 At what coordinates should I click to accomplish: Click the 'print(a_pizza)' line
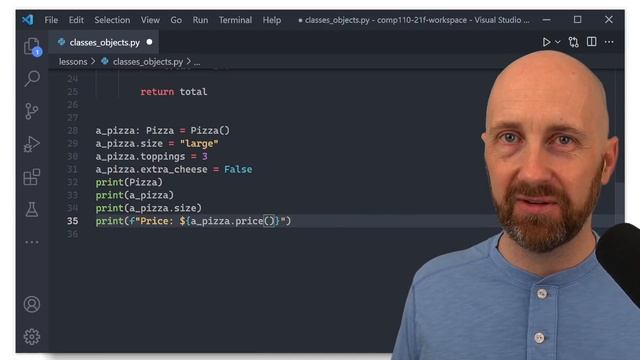[135, 195]
